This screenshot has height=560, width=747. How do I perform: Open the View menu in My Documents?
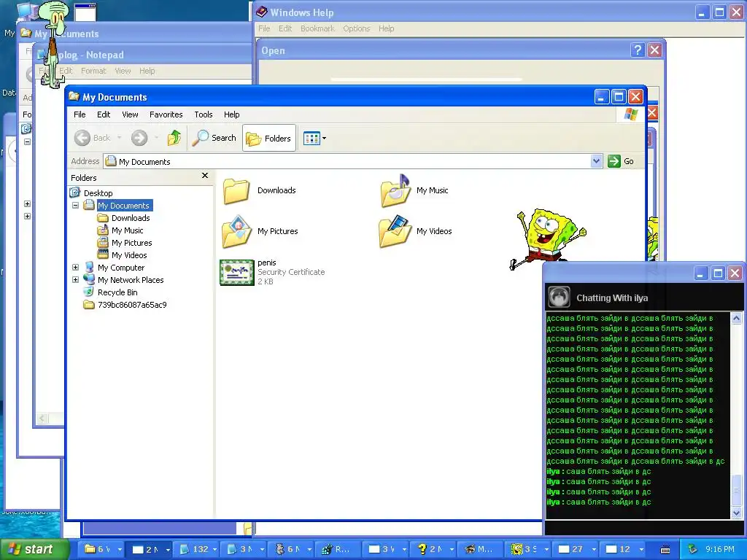130,114
